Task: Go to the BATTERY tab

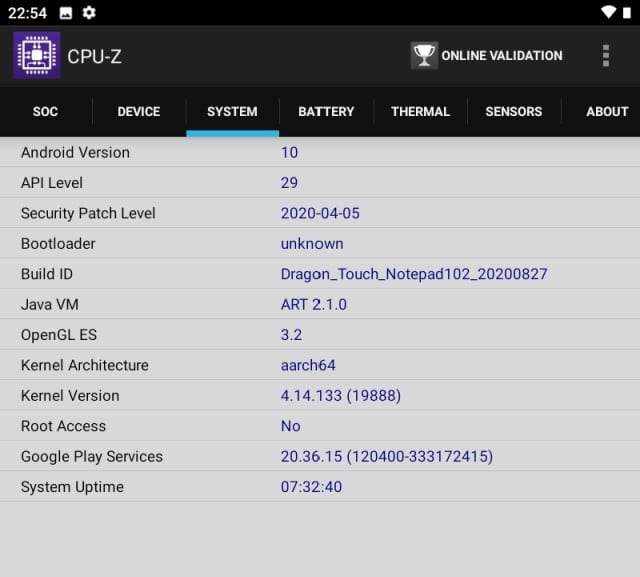Action: pos(326,111)
